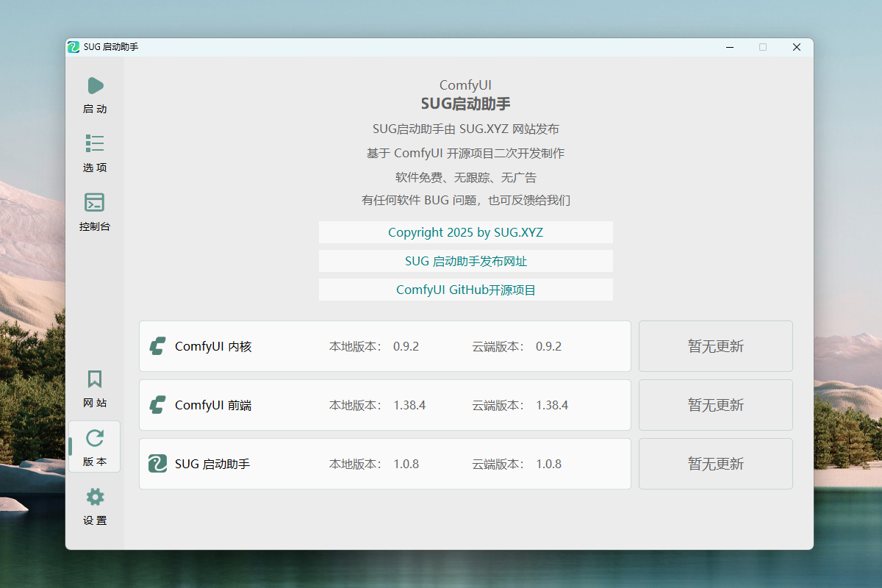Image resolution: width=882 pixels, height=588 pixels.
Task: Click the ComfyUI 内核 logo icon
Action: pos(157,346)
